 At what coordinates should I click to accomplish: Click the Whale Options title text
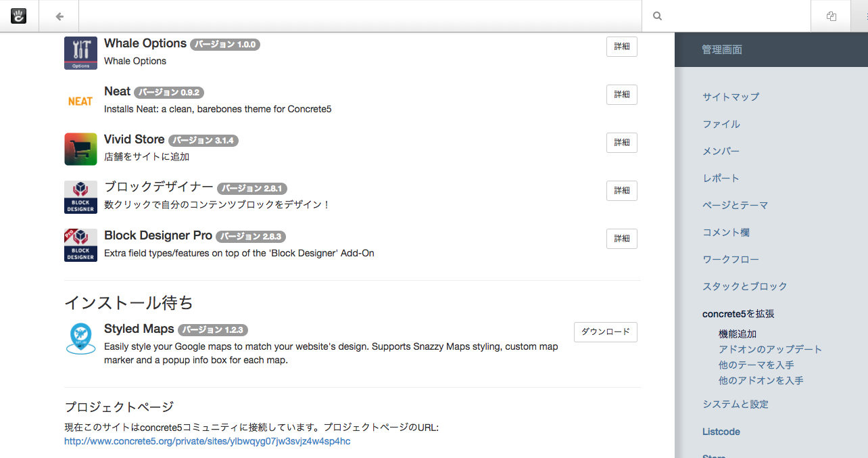coord(145,43)
